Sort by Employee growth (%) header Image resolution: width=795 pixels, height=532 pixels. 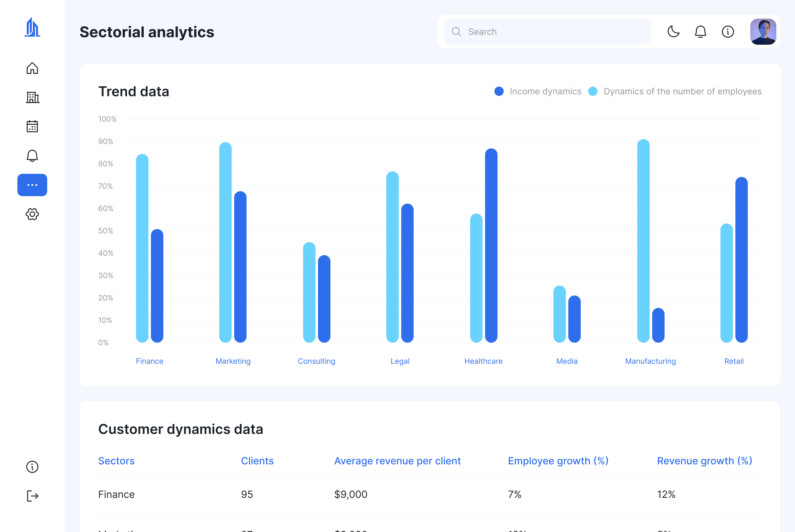click(x=558, y=461)
